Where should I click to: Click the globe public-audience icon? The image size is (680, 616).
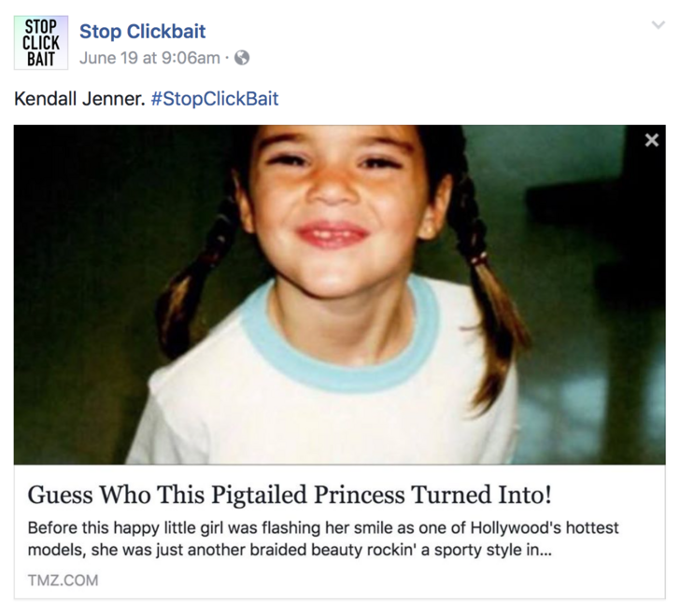click(x=241, y=58)
